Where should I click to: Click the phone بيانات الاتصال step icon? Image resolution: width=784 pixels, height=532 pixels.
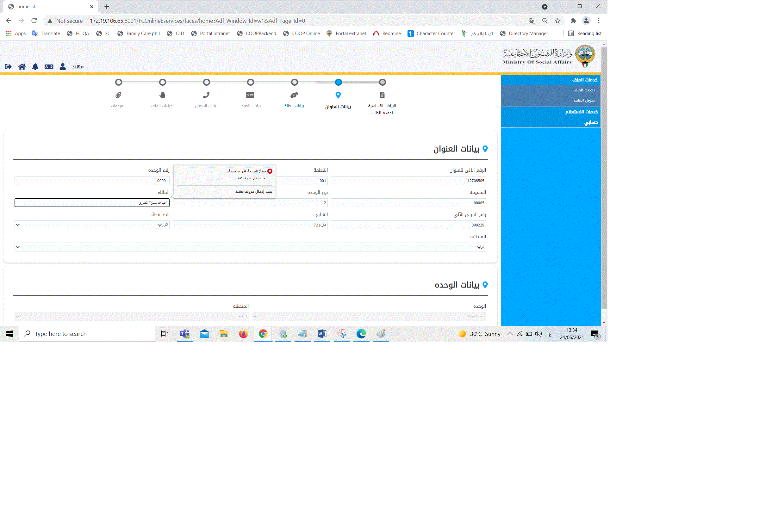coord(207,95)
